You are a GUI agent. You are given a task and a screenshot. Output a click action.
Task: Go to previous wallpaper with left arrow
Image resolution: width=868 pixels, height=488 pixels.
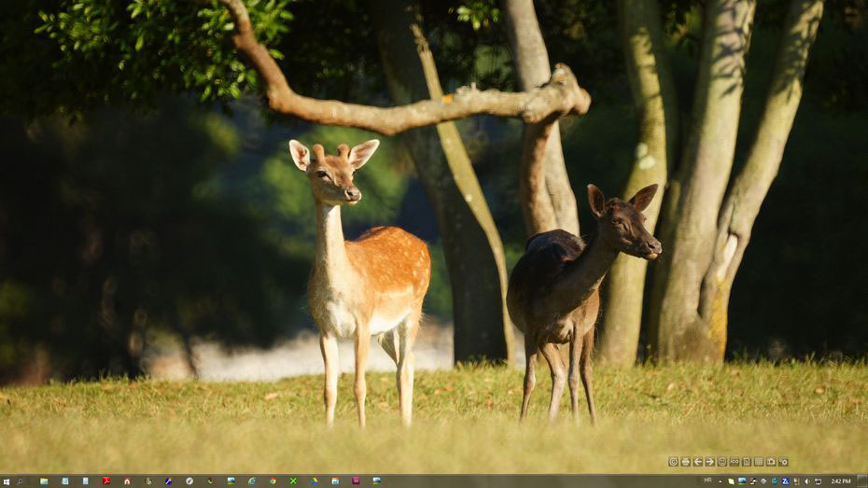pyautogui.click(x=698, y=462)
